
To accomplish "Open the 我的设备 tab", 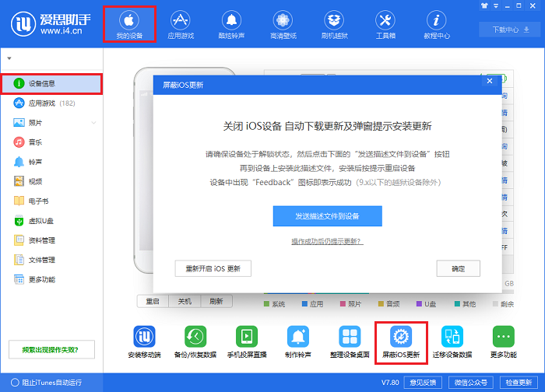I will tap(129, 24).
